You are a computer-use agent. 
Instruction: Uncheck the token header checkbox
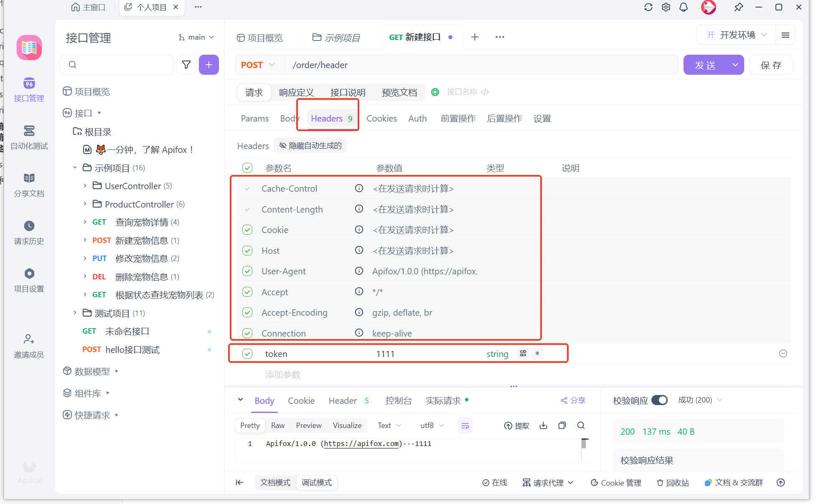[247, 354]
